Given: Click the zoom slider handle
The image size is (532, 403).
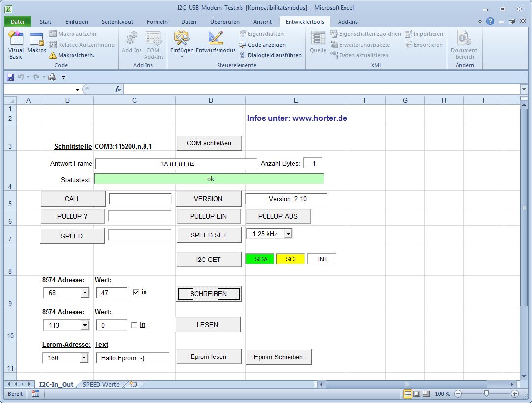Looking at the screenshot, I should pos(486,394).
